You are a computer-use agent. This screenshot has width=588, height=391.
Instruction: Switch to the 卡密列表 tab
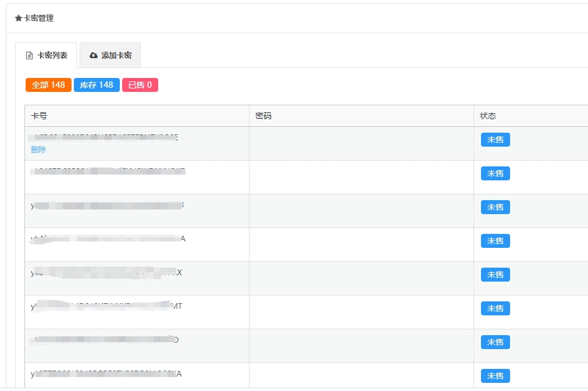pyautogui.click(x=46, y=56)
